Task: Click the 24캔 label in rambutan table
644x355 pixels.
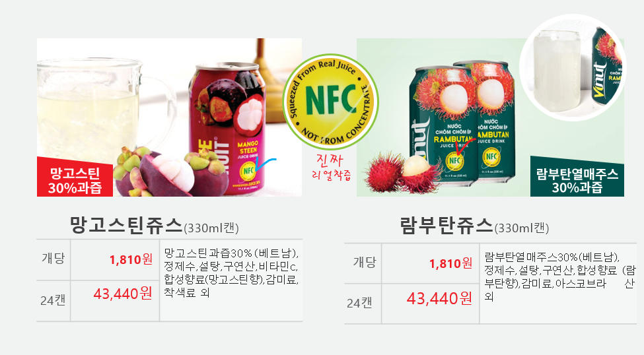Action: pyautogui.click(x=359, y=303)
